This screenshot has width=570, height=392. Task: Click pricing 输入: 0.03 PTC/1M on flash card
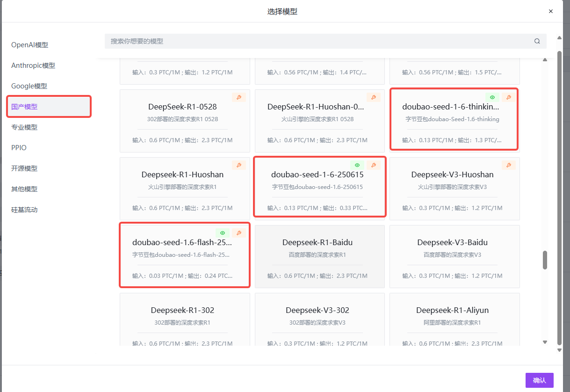[158, 276]
